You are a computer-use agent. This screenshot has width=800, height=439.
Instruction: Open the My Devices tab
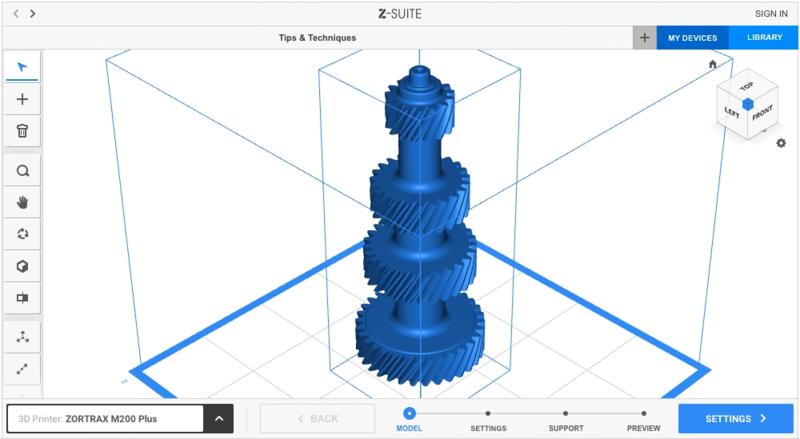click(x=692, y=38)
